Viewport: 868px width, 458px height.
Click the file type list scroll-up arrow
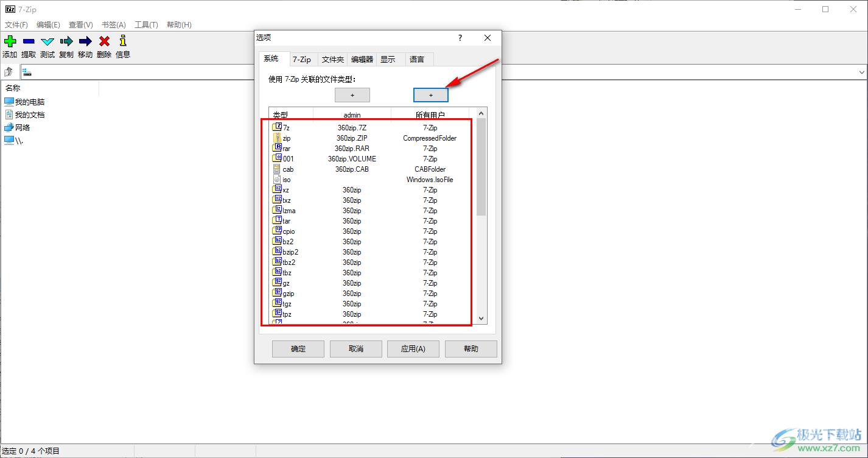point(481,113)
